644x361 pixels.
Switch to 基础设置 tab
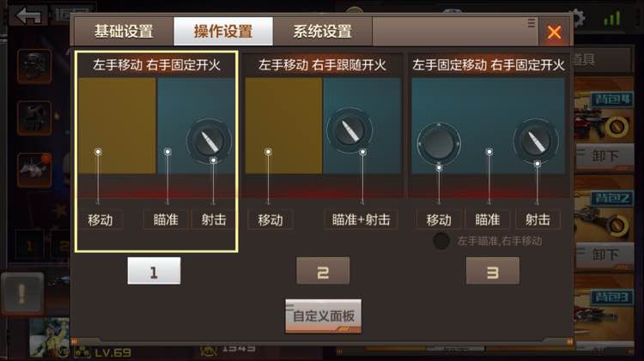coord(124,31)
